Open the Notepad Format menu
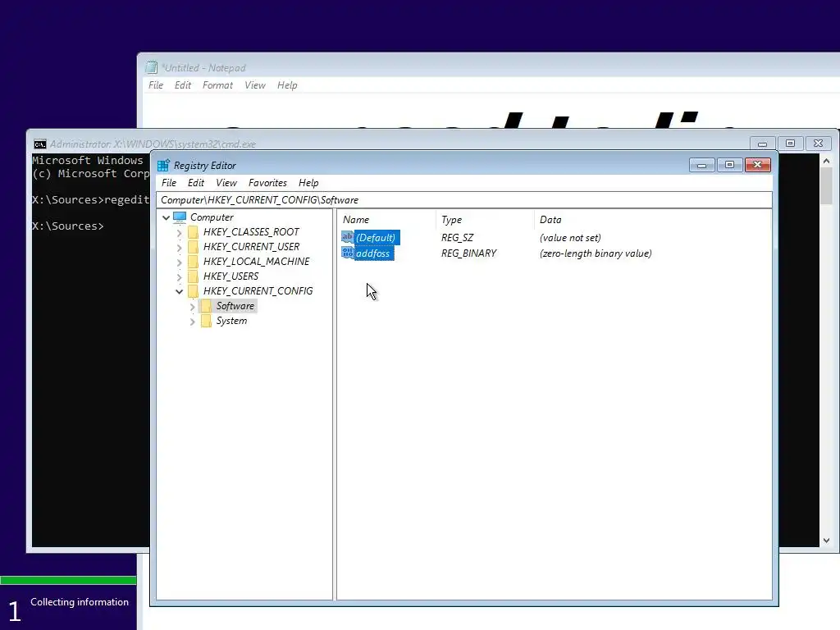The image size is (840, 630). [217, 85]
